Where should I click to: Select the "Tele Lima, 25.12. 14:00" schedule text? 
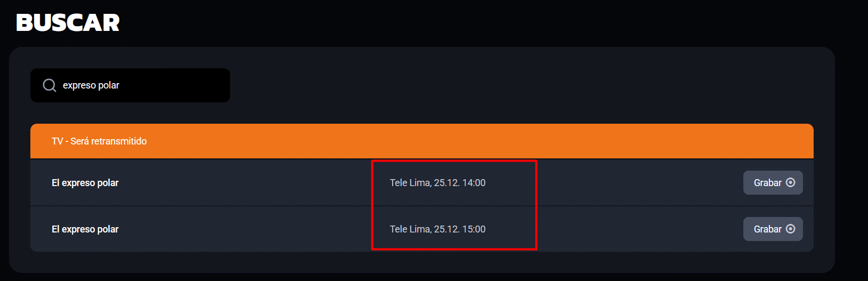pyautogui.click(x=437, y=183)
